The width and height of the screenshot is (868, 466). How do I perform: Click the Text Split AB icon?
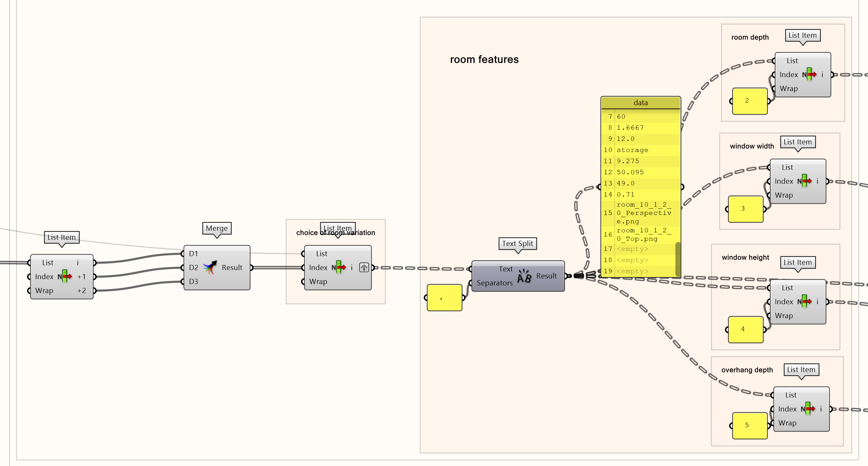(x=524, y=276)
